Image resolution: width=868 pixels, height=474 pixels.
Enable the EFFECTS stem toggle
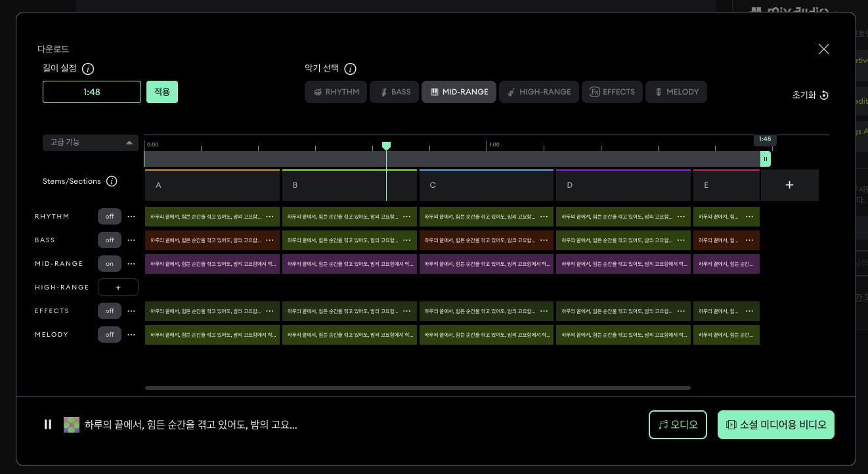(x=110, y=311)
